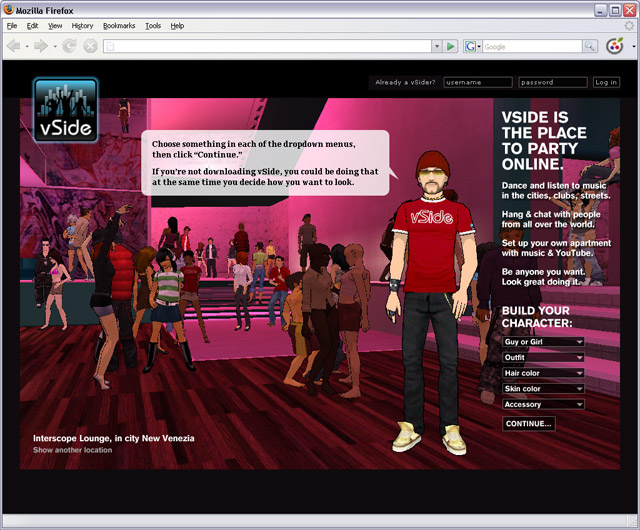Minimize the Firefox window
640x530 pixels.
[x=600, y=10]
